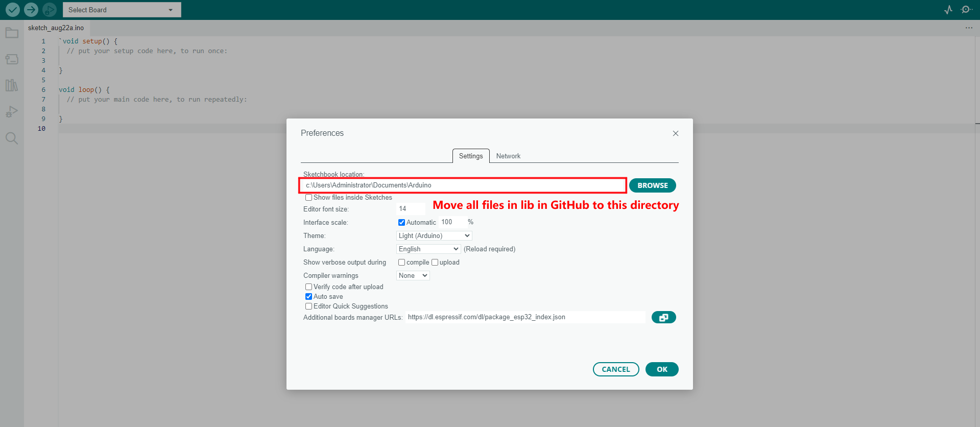Enable Show files inside Sketches checkbox
This screenshot has height=427, width=980.
(308, 198)
